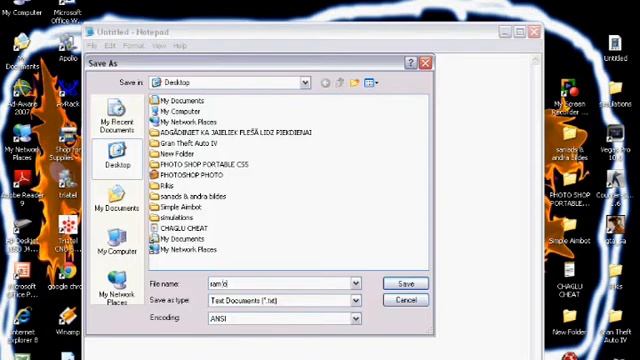
Task: Select the PHOTOSHOP PHOTO item
Action: tap(186, 175)
